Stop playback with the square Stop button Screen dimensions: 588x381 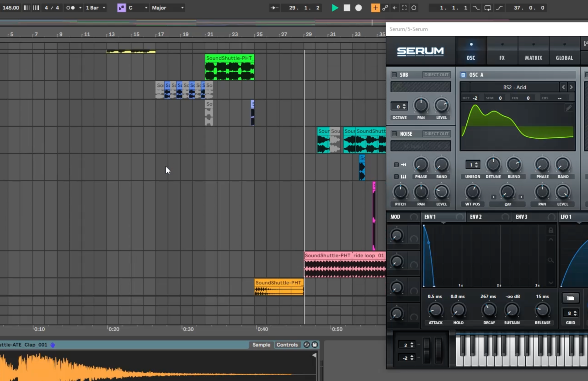coord(347,8)
